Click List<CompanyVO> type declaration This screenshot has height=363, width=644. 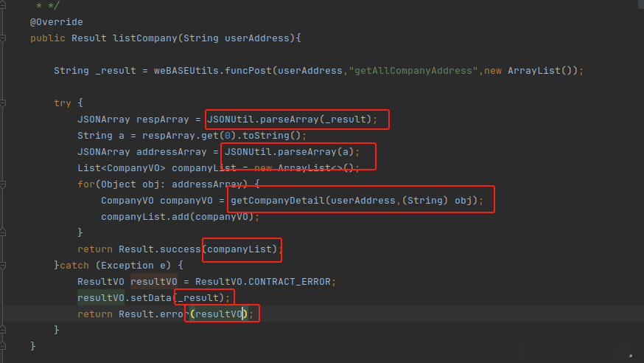pyautogui.click(x=121, y=168)
